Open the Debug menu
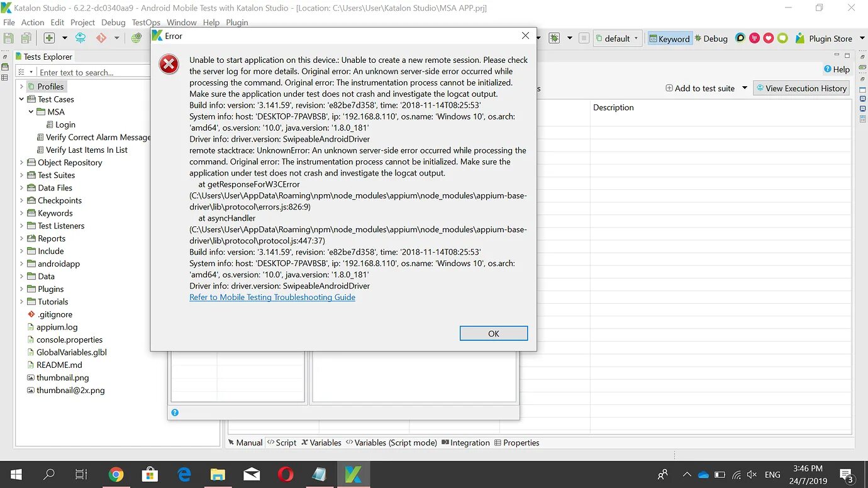868x488 pixels. coord(113,22)
